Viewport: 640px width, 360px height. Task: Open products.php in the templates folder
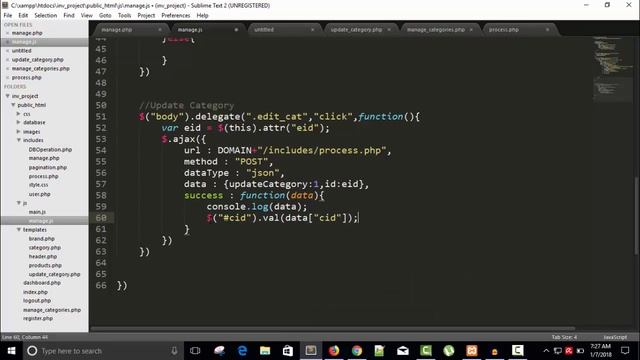45,265
